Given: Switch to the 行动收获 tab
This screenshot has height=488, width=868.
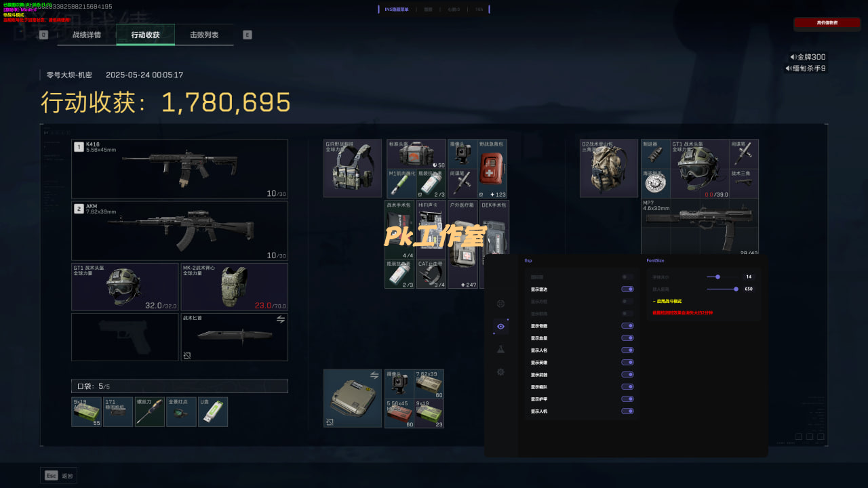Looking at the screenshot, I should click(145, 35).
